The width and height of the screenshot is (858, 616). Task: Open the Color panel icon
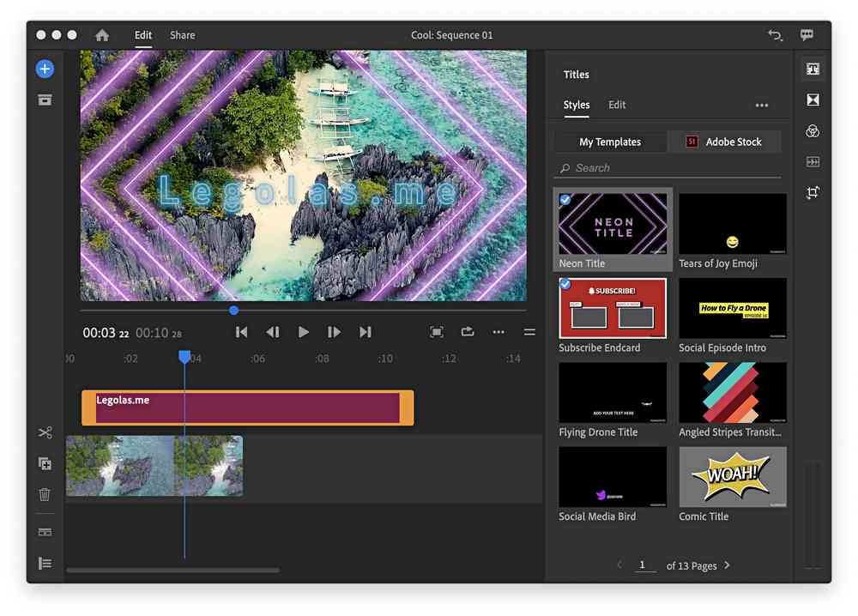(x=813, y=130)
